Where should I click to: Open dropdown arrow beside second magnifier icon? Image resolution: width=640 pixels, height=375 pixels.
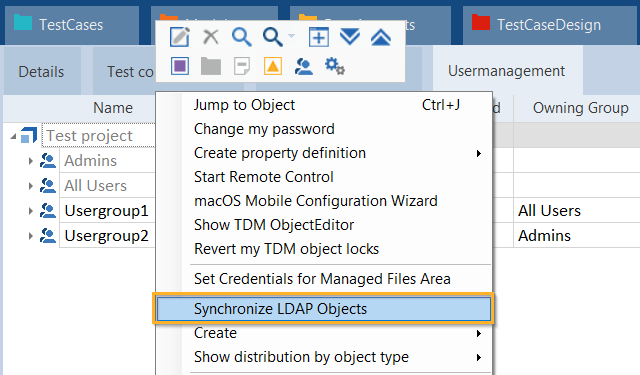pos(291,36)
